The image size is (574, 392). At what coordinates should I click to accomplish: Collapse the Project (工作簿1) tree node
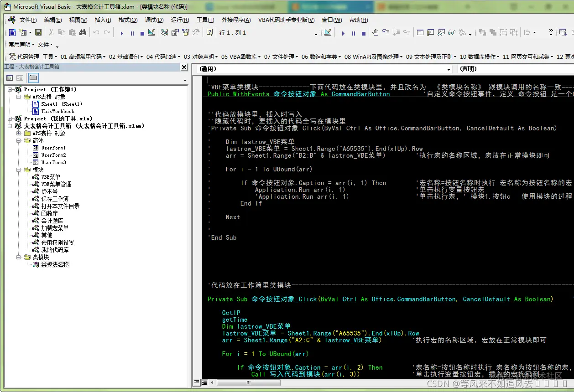[x=10, y=89]
